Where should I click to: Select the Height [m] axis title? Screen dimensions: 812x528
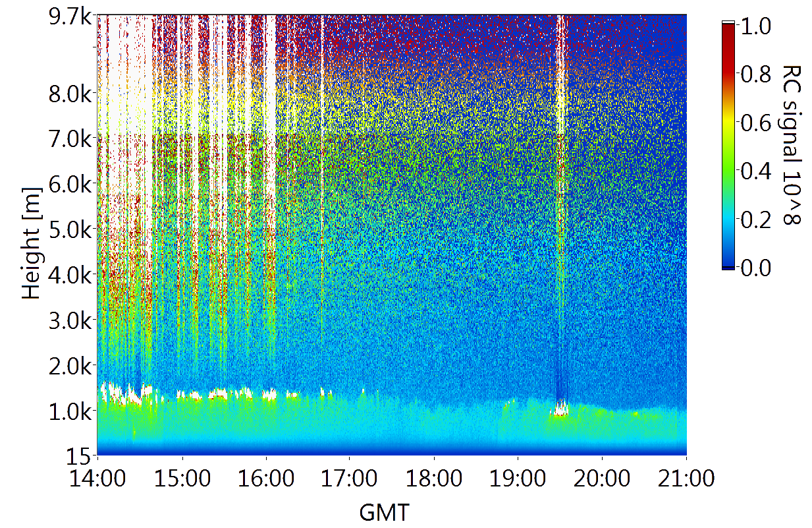coord(31,242)
